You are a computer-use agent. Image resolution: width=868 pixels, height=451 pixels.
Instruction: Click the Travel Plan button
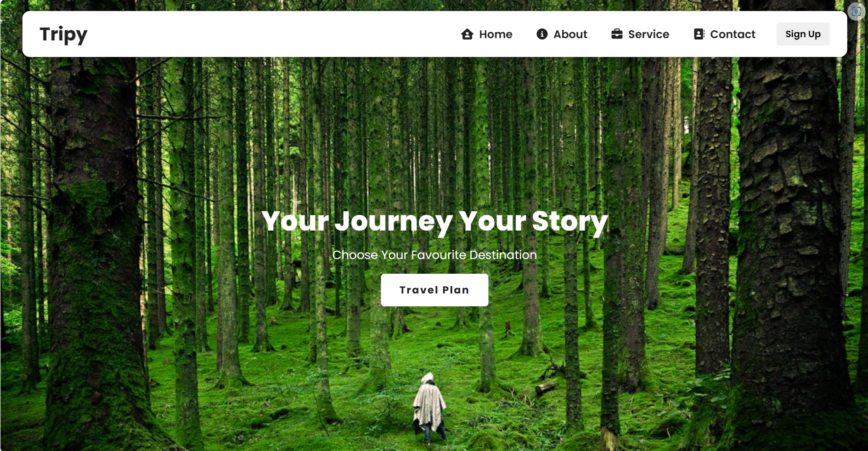(x=434, y=290)
